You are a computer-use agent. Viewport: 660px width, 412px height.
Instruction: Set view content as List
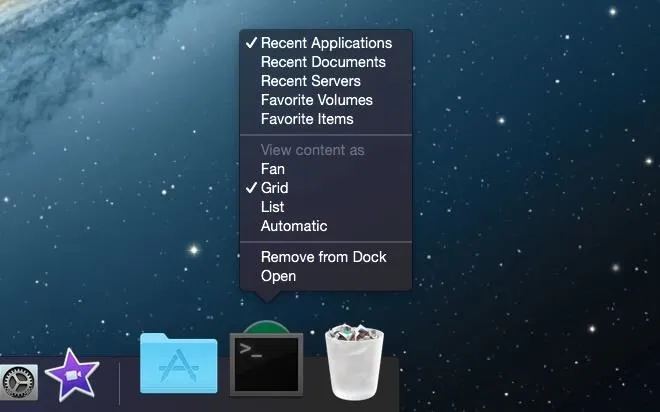(325, 207)
